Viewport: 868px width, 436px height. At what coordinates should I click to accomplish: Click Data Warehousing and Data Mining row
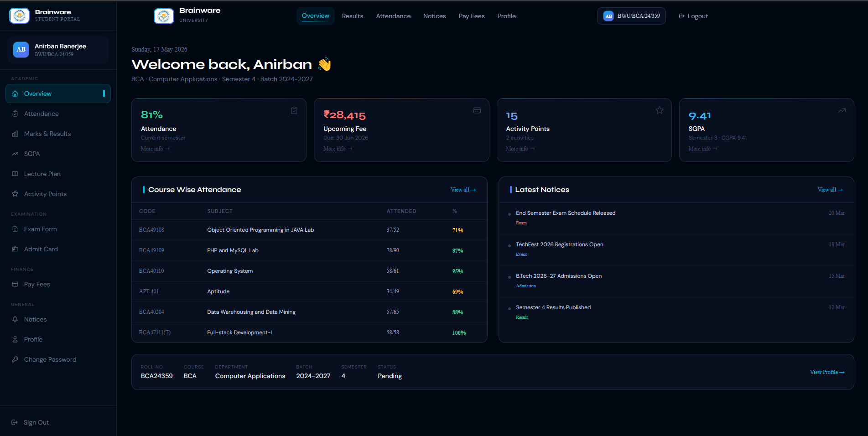click(309, 312)
